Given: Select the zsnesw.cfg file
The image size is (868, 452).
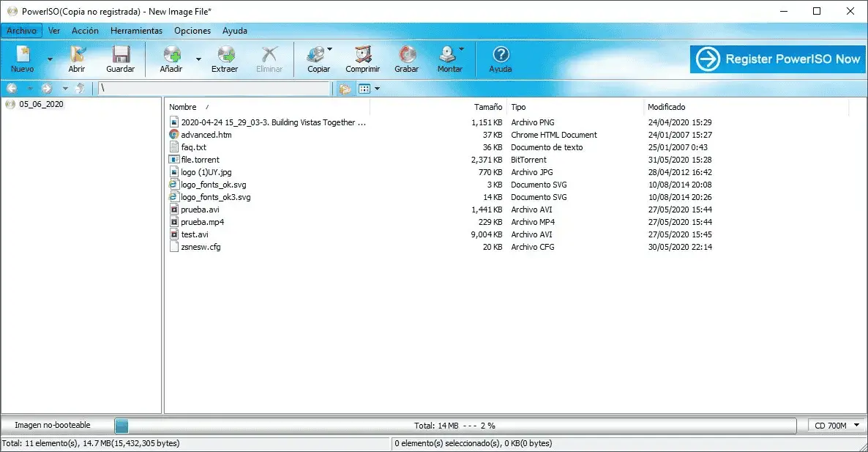Looking at the screenshot, I should (201, 247).
